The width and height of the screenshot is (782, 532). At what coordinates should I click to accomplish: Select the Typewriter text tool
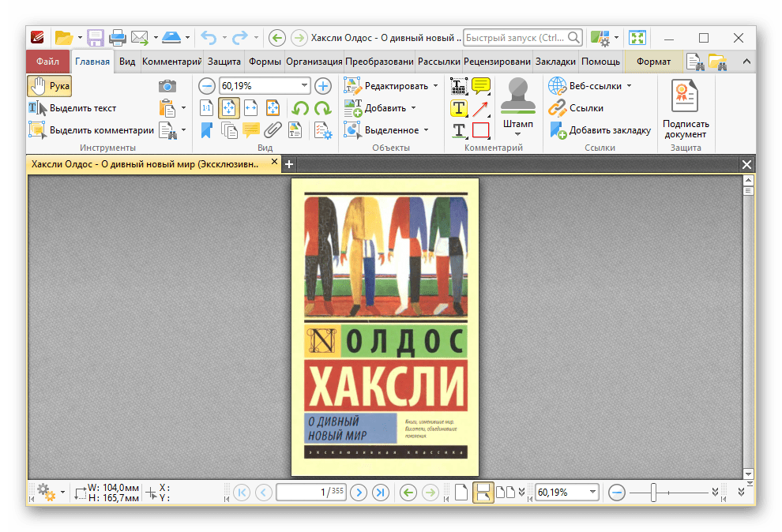tap(458, 86)
